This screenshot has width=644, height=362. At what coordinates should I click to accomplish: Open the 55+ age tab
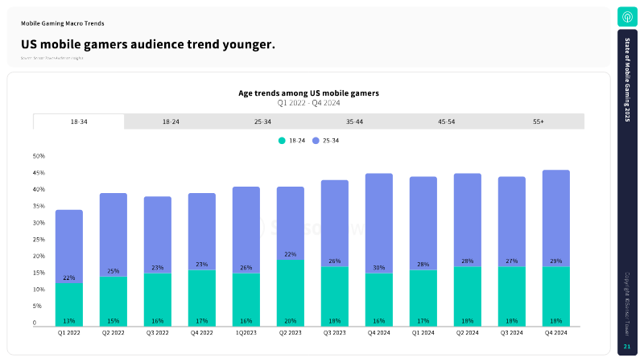(539, 122)
